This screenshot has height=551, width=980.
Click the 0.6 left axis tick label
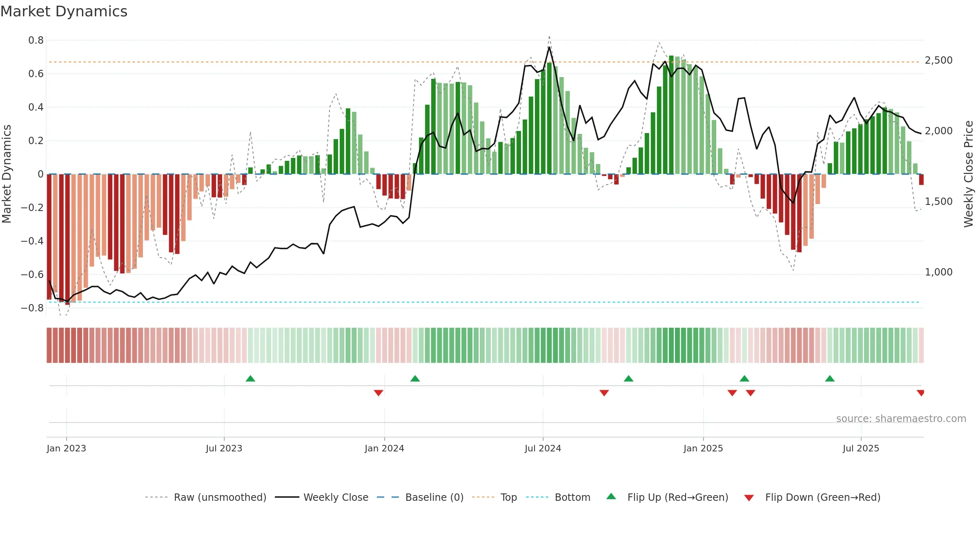[36, 74]
